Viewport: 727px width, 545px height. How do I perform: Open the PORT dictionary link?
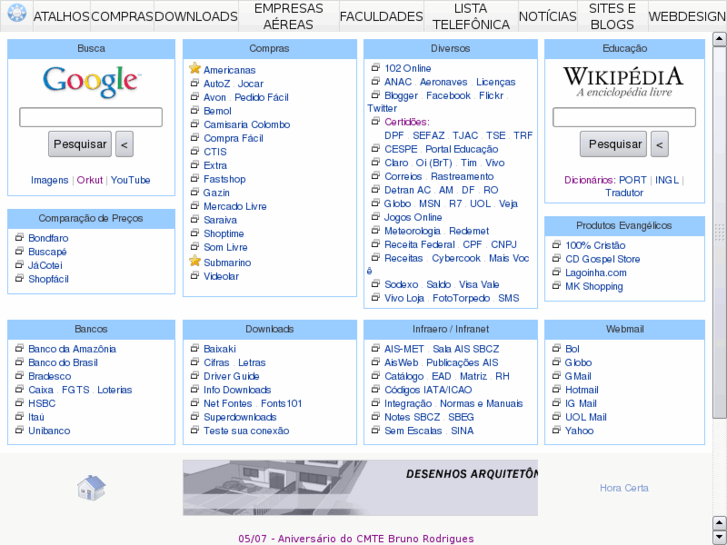click(x=633, y=180)
